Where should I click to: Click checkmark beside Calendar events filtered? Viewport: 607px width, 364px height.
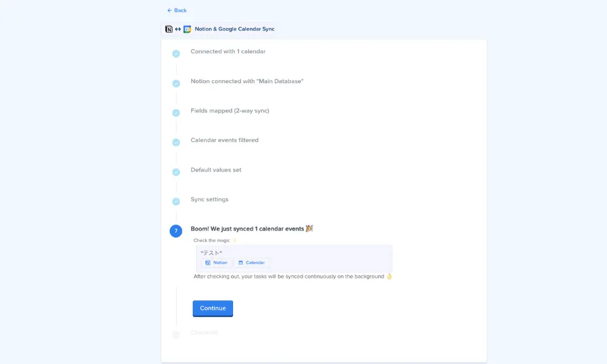point(176,143)
